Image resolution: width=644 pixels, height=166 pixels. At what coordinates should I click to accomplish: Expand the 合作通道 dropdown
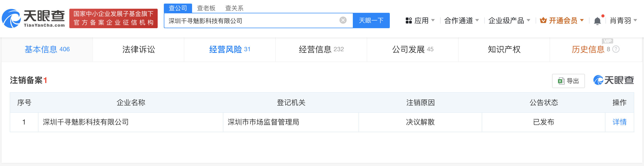pos(461,20)
